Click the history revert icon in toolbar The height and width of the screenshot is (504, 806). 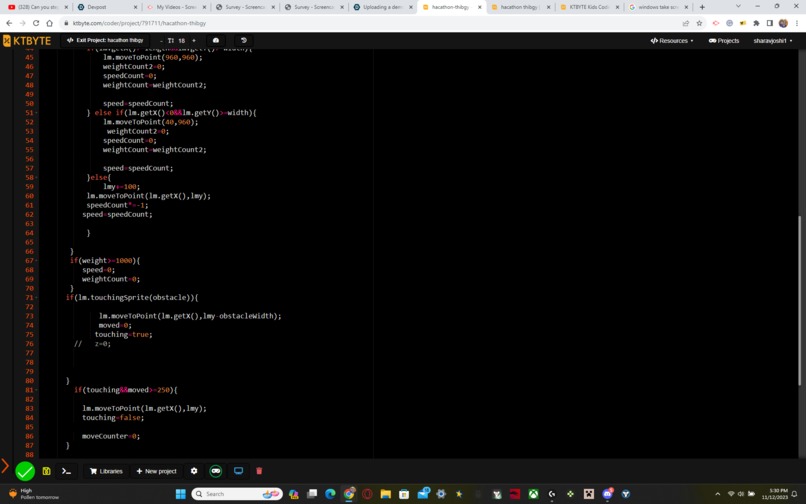(x=244, y=40)
